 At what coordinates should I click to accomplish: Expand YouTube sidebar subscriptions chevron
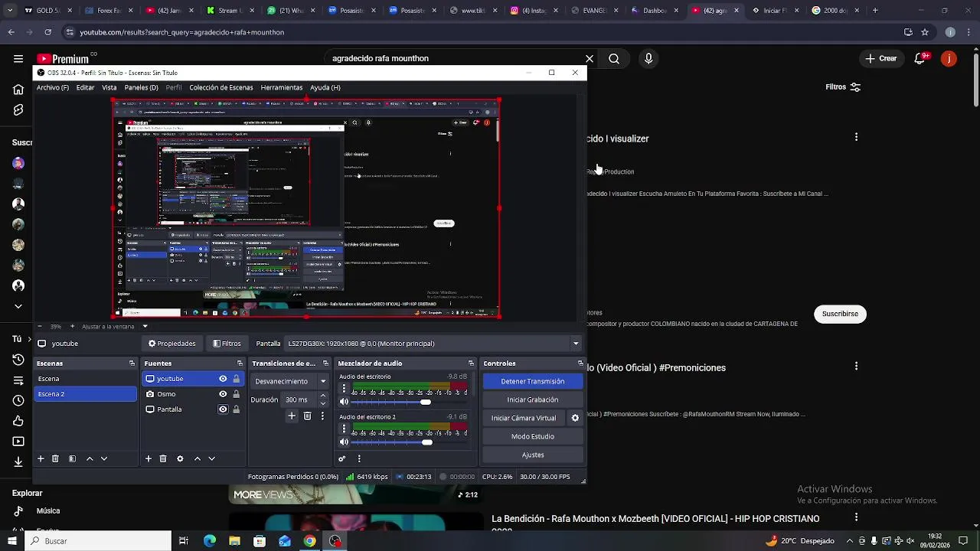point(18,306)
